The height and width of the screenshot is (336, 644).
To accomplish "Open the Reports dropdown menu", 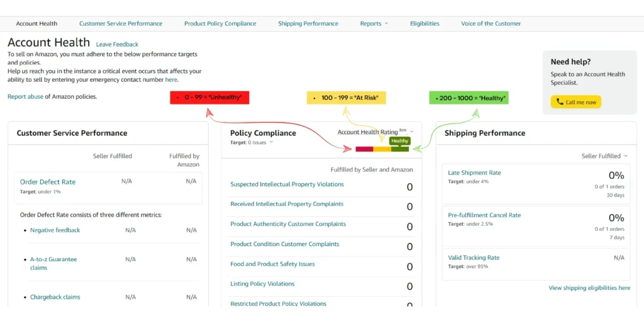I will [x=374, y=24].
